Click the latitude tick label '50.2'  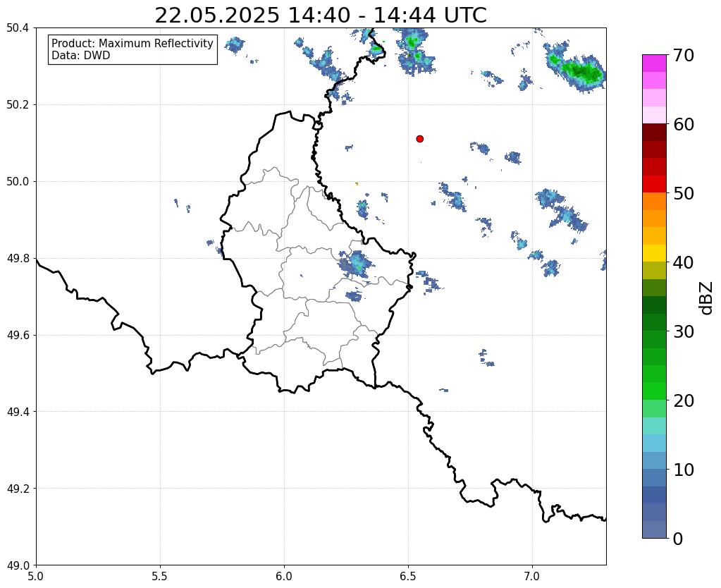18,105
